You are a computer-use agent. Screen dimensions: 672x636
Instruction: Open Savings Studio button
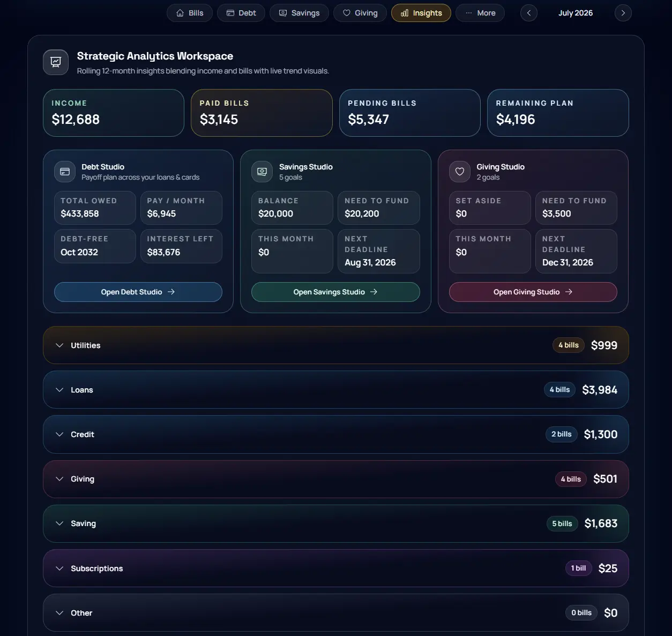(x=335, y=292)
